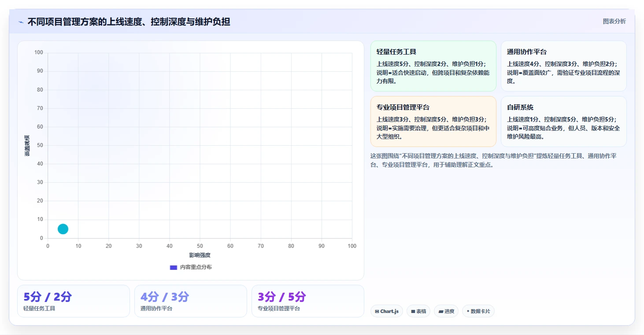Click the cyan bubble data point in chart
The width and height of the screenshot is (644, 335).
click(63, 229)
